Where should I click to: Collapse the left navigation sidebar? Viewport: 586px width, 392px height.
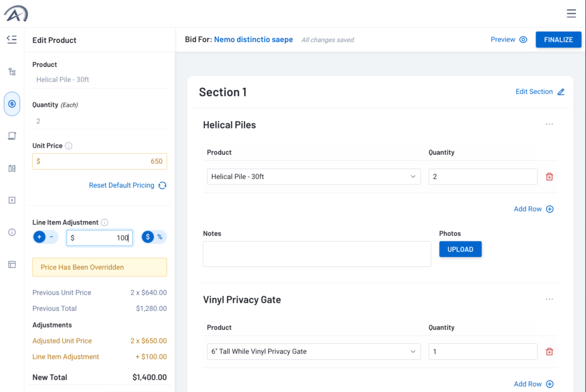pyautogui.click(x=11, y=39)
